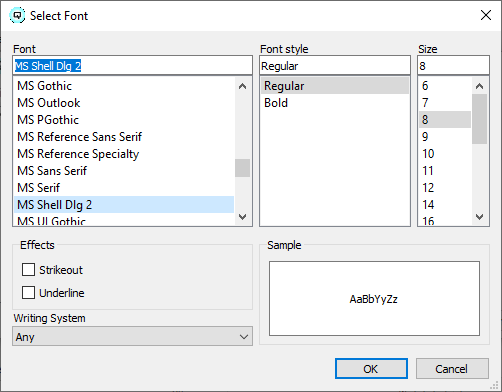Click font list scroll up arrow
Image resolution: width=502 pixels, height=392 pixels.
242,86
